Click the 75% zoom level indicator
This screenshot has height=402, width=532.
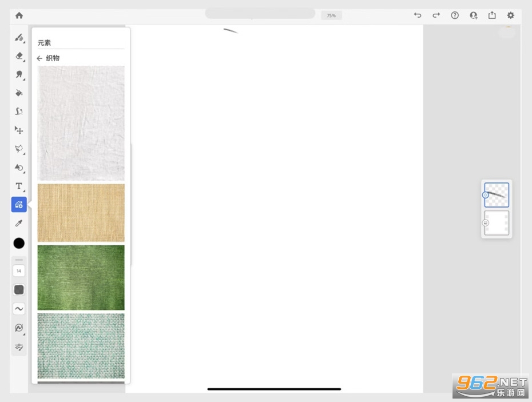pyautogui.click(x=331, y=15)
